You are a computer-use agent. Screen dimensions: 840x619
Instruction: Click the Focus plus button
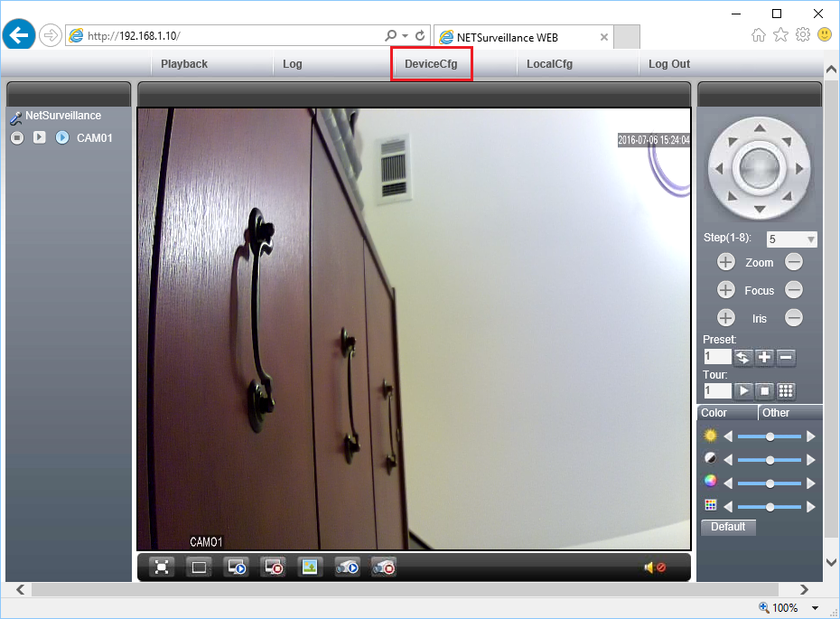tap(726, 290)
